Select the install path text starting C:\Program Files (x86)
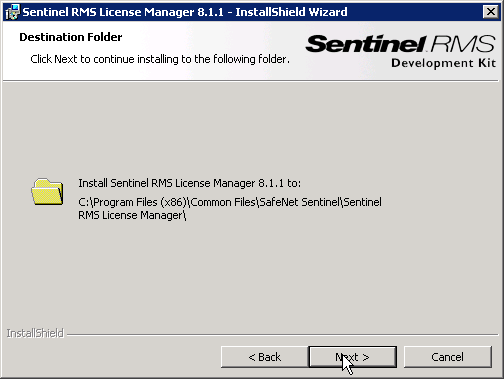The image size is (504, 379). coord(230,209)
